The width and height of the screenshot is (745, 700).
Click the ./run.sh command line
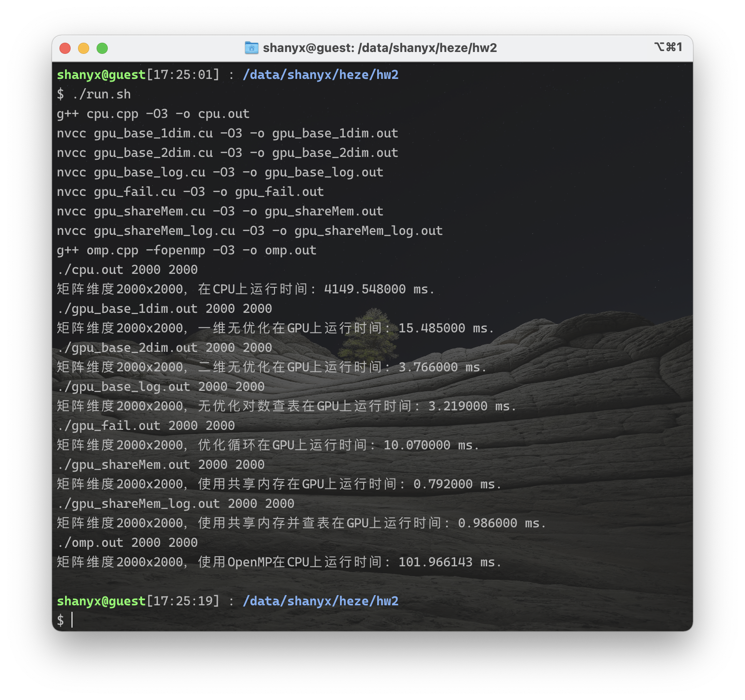point(94,94)
